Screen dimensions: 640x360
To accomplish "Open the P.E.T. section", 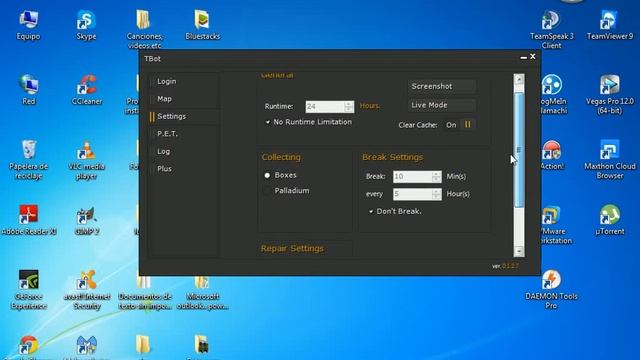I will [x=184, y=133].
